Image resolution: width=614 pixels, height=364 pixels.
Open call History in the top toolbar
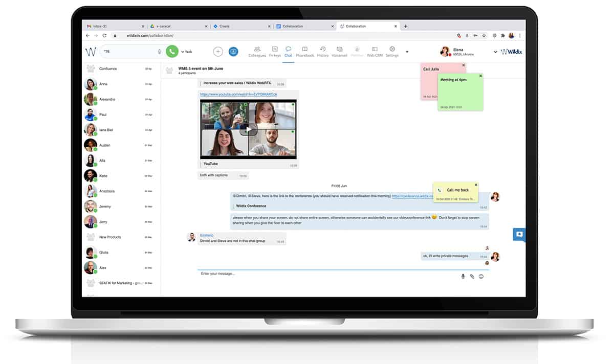(323, 51)
